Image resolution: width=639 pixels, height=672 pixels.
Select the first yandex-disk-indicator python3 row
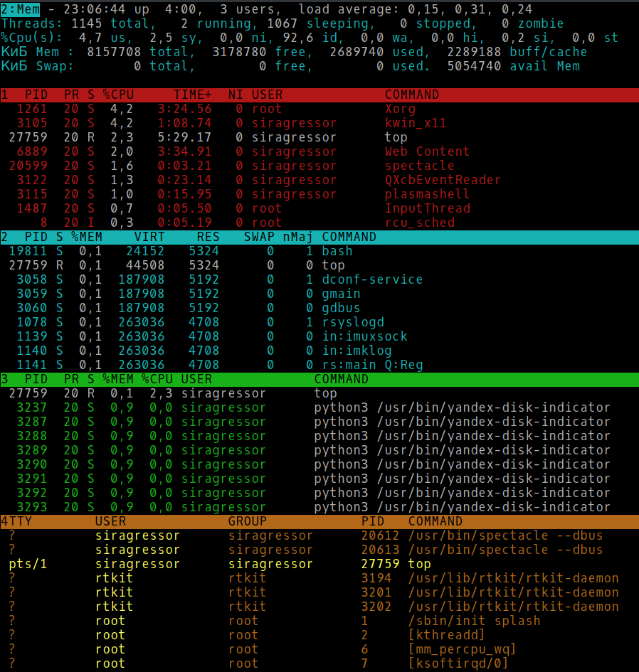(x=285, y=407)
